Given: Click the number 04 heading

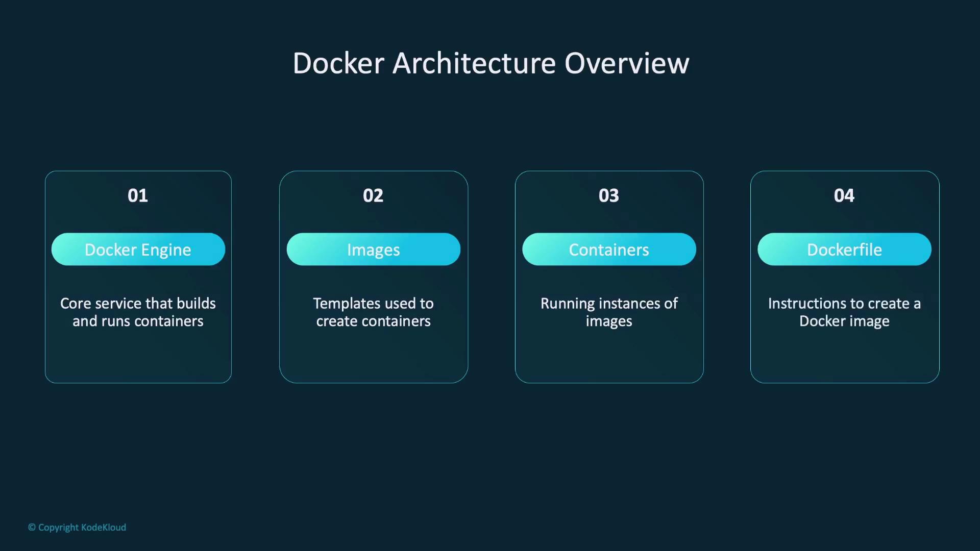Looking at the screenshot, I should [844, 195].
